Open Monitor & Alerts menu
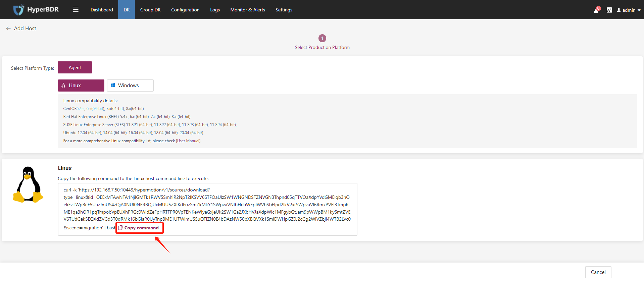The height and width of the screenshot is (282, 644). click(x=248, y=10)
